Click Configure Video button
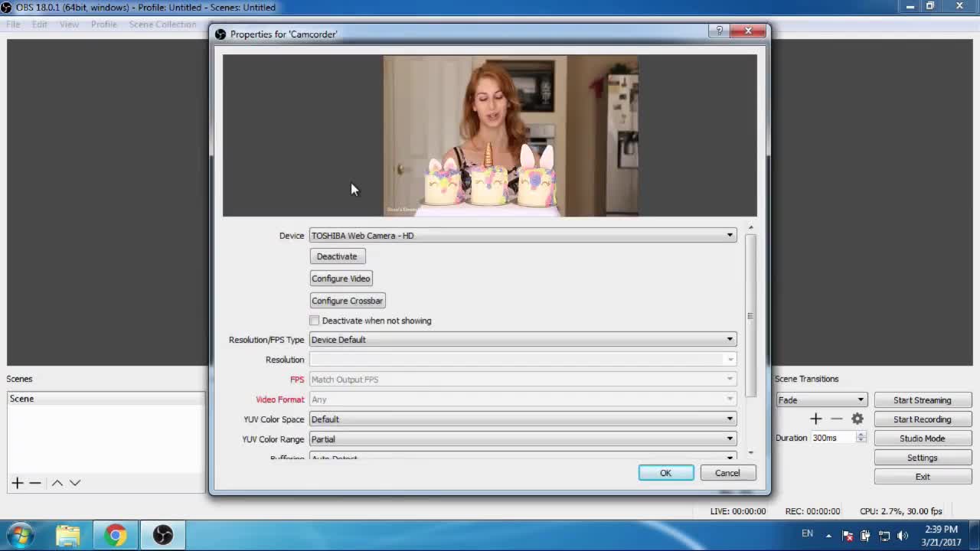The width and height of the screenshot is (980, 551). click(341, 279)
